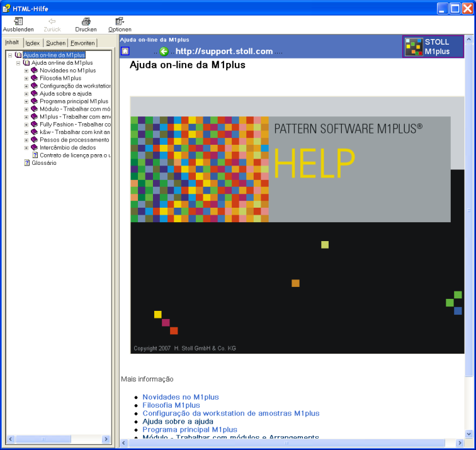The width and height of the screenshot is (476, 450).
Task: Expand the Intercâmbio de dados node
Action: click(26, 147)
